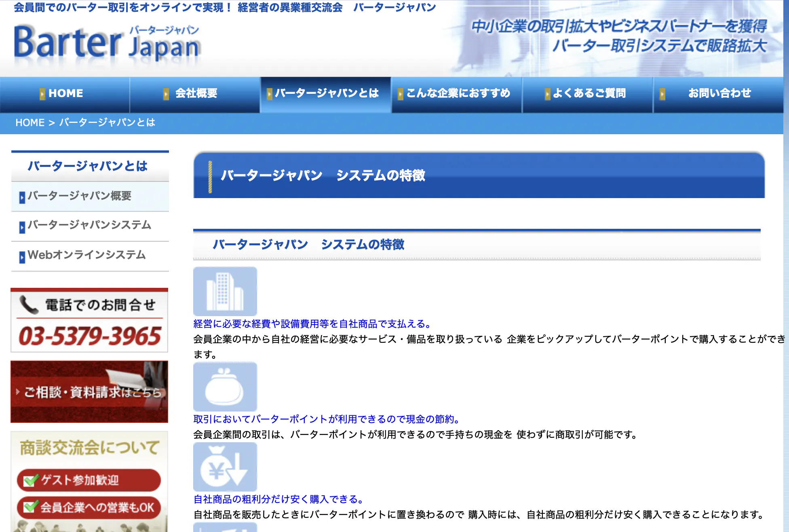Click the green checkmark beside ゲスト参加歓迎
Screen dimensions: 789x532
(31, 480)
